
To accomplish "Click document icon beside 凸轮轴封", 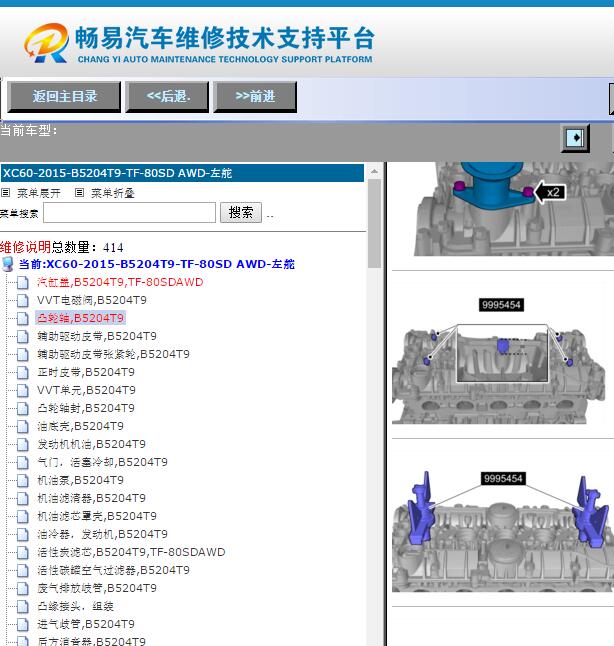I will (23, 408).
